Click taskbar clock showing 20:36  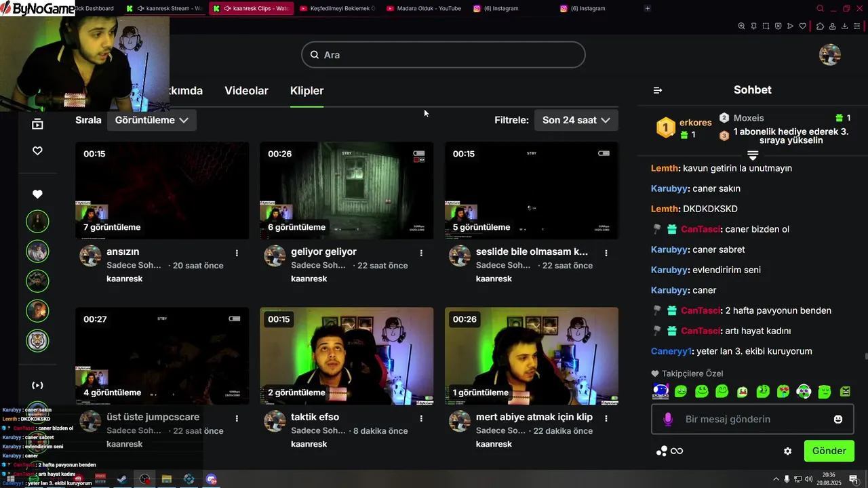[829, 479]
